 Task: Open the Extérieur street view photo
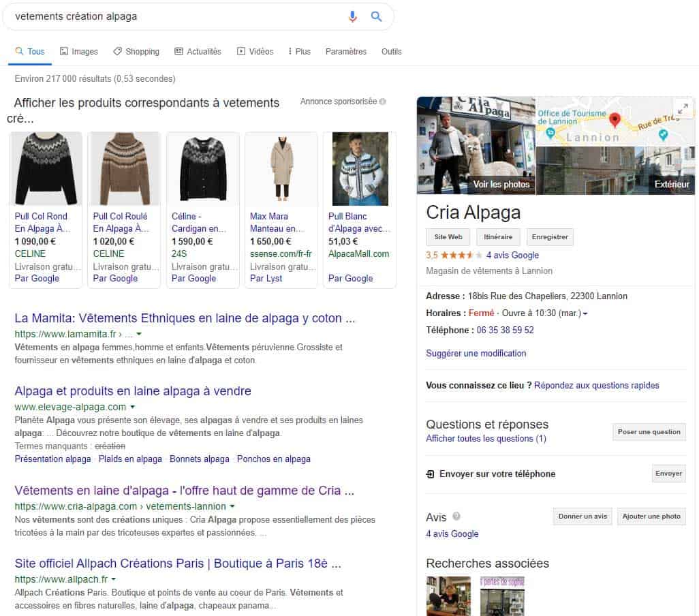[x=616, y=170]
